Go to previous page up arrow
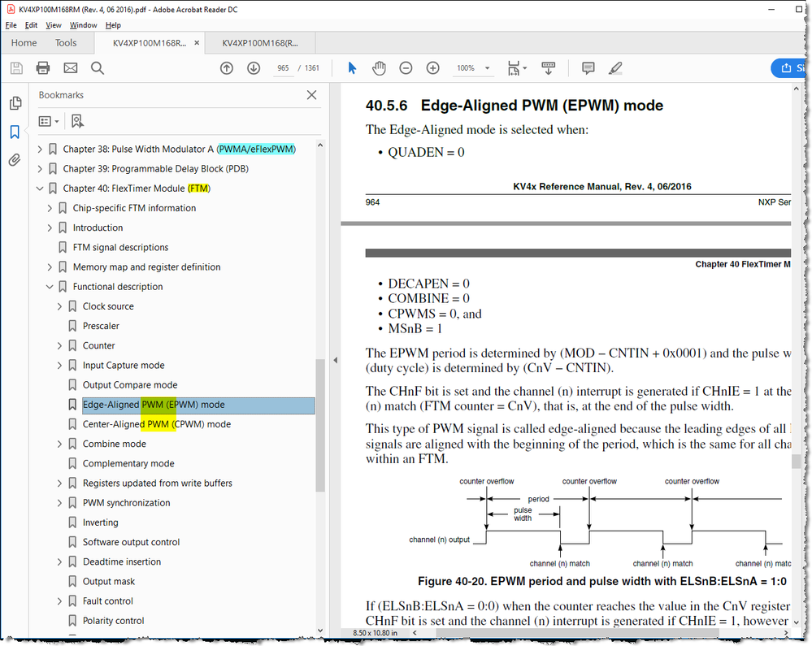The height and width of the screenshot is (646, 812). (x=227, y=67)
